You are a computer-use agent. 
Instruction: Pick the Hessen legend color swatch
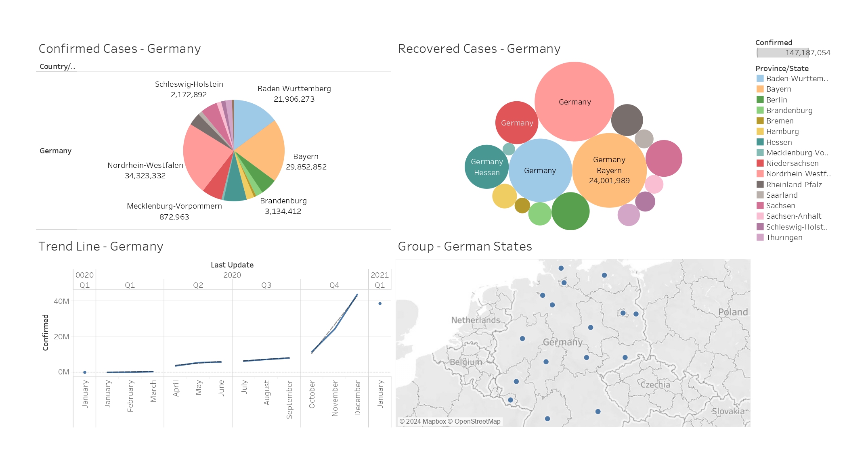[x=760, y=142]
